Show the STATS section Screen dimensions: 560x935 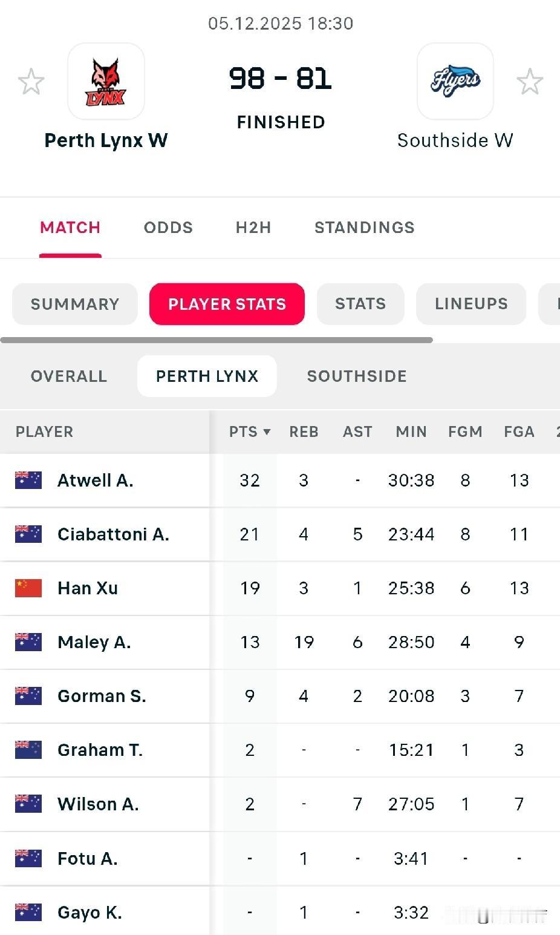360,304
